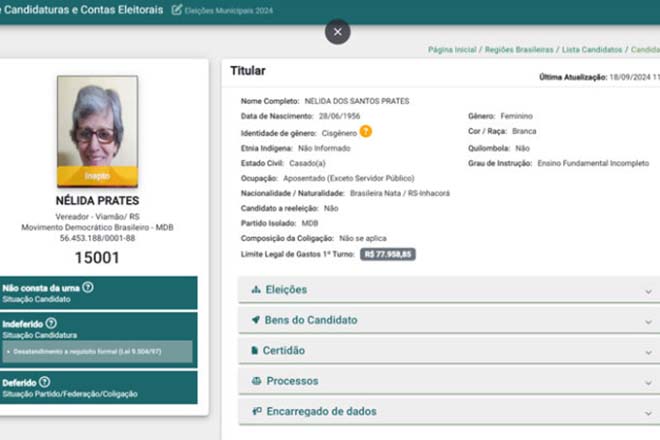This screenshot has height=440, width=660.
Task: Click the Encarregado de dados icon
Action: point(256,411)
